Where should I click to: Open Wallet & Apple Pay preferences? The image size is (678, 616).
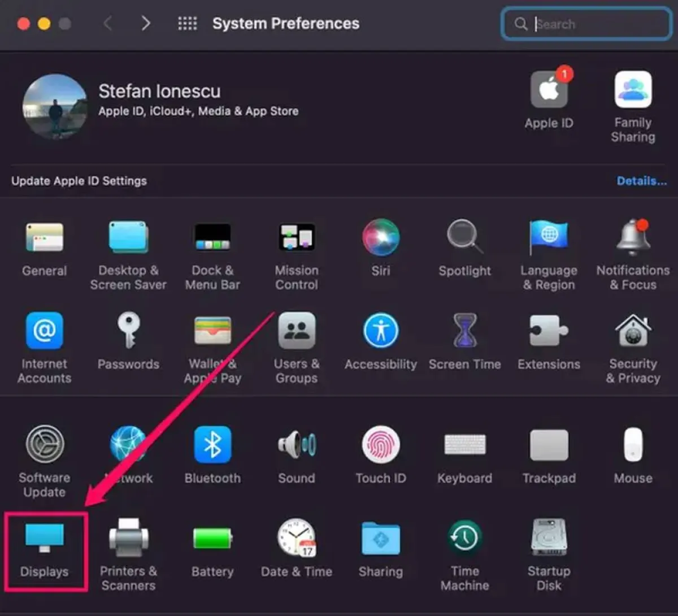point(212,330)
